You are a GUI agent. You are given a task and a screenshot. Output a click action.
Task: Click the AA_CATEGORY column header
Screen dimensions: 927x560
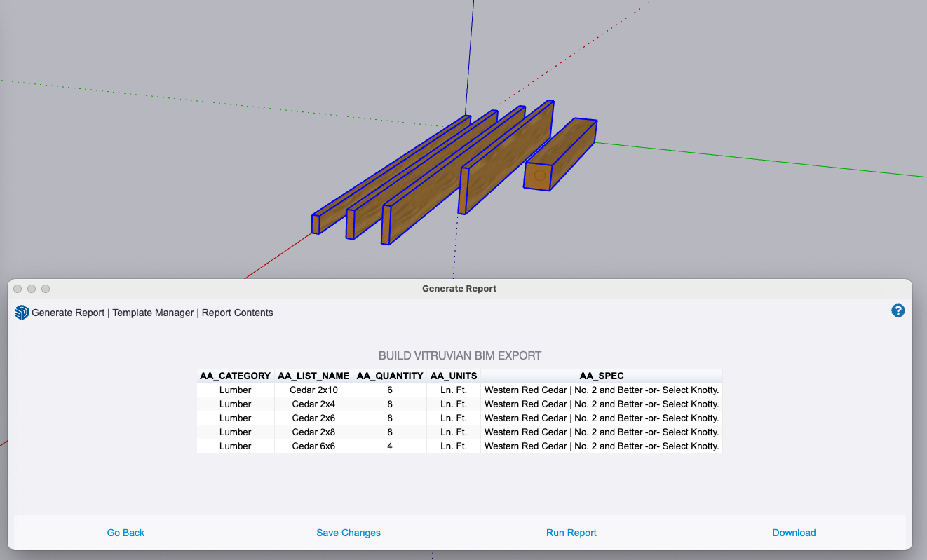[236, 376]
